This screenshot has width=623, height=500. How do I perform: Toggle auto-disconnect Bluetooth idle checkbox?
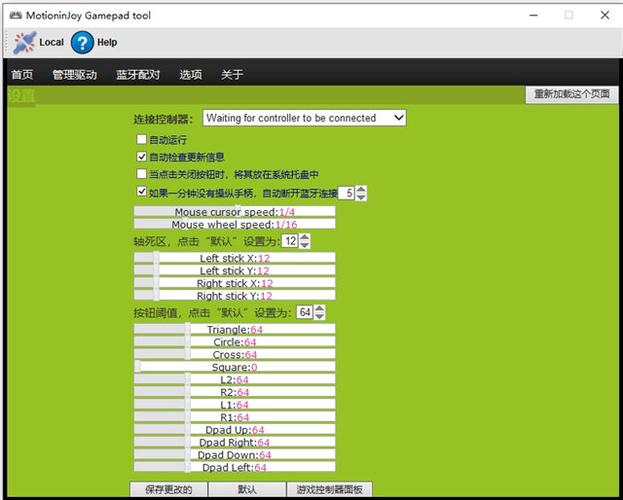[x=141, y=192]
